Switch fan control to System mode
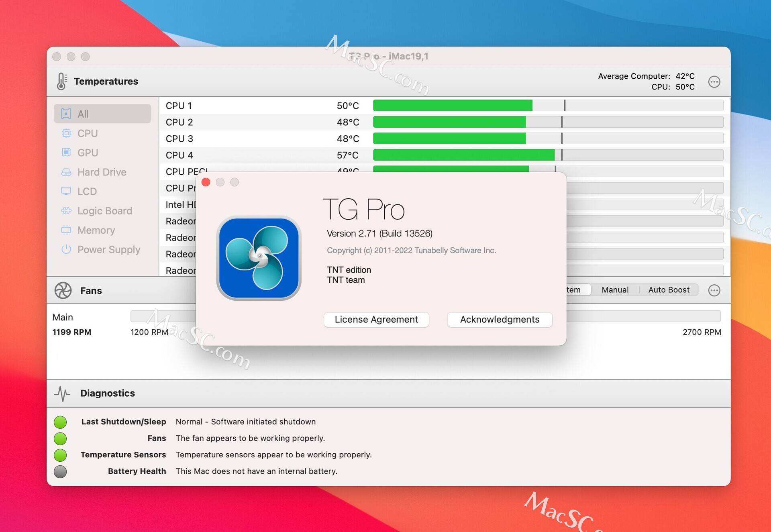Screen dimensions: 771x532 click(578, 290)
